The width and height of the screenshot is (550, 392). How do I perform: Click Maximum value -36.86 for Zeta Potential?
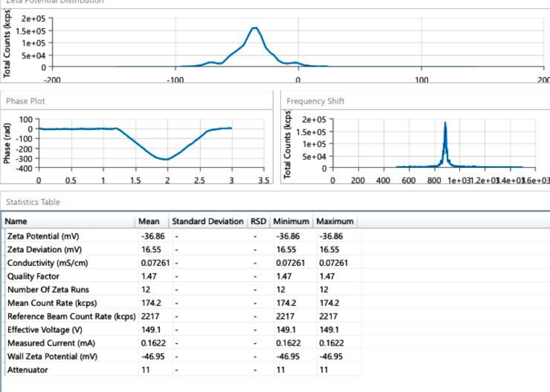(x=331, y=236)
